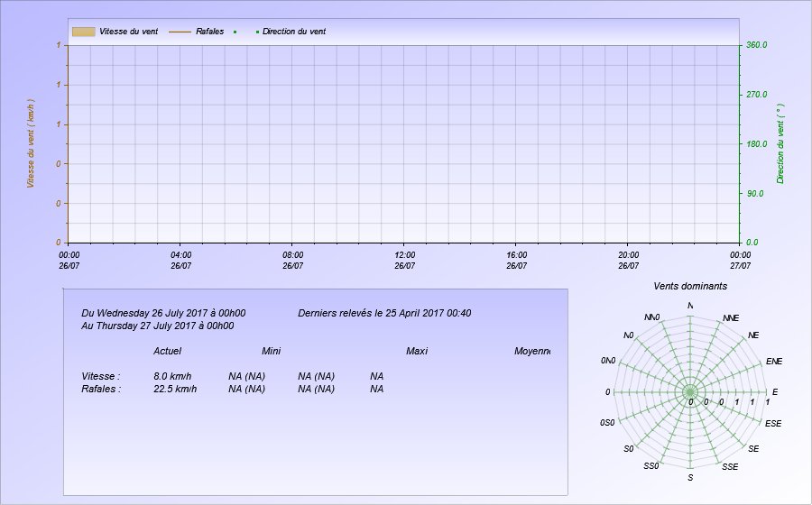Click the 'S' compass label at bottom of rose
The image size is (812, 505).
point(690,478)
